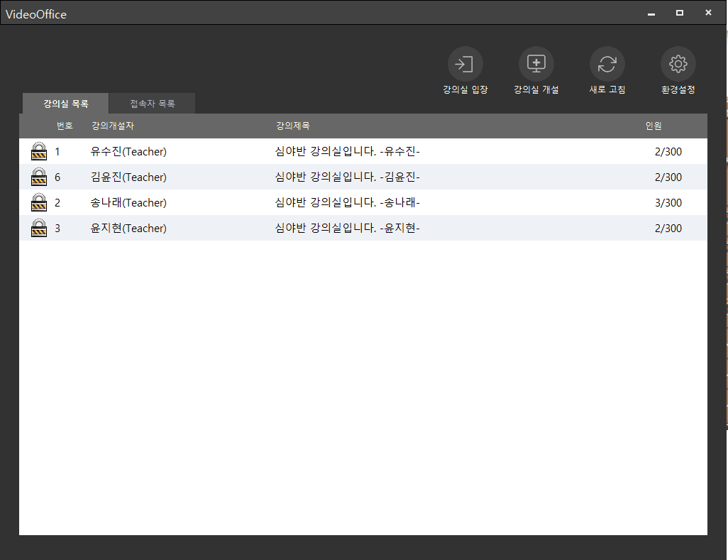Click lock icon for room number 6
The image size is (728, 560).
(x=39, y=177)
